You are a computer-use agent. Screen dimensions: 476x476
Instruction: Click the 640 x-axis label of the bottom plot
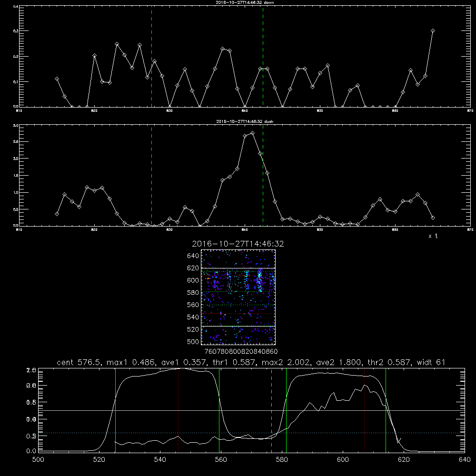coord(465,460)
